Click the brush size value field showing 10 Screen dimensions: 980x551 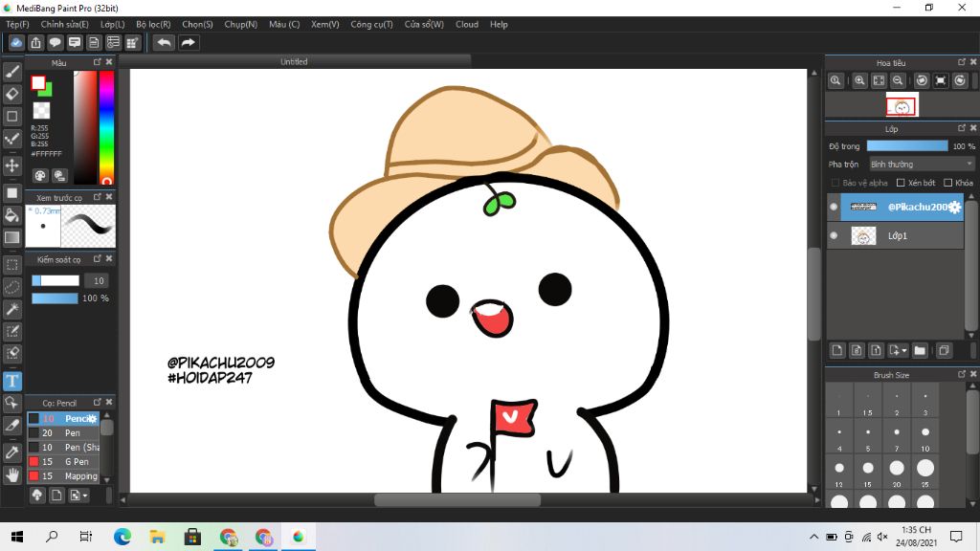tap(97, 281)
